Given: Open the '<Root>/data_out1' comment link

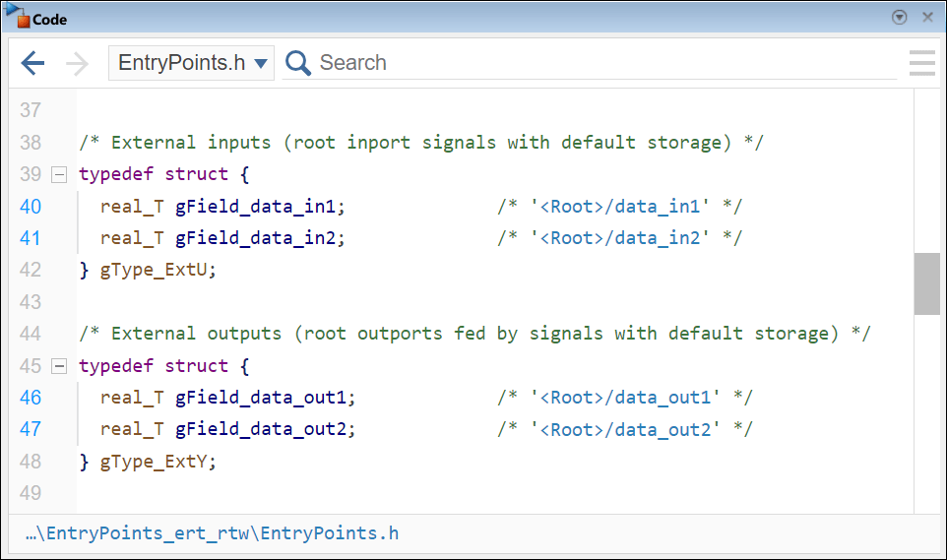Looking at the screenshot, I should tap(626, 398).
